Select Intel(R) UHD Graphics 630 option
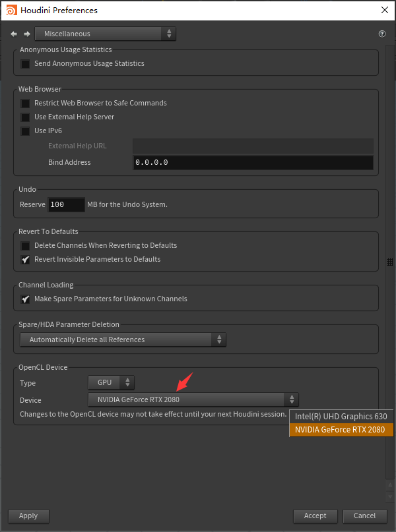Image resolution: width=396 pixels, height=532 pixels. (341, 416)
